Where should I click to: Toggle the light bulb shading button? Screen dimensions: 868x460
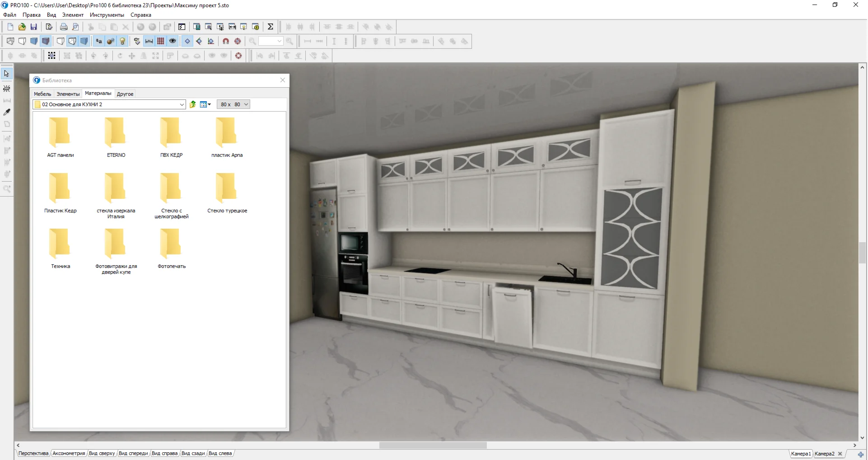pyautogui.click(x=122, y=41)
